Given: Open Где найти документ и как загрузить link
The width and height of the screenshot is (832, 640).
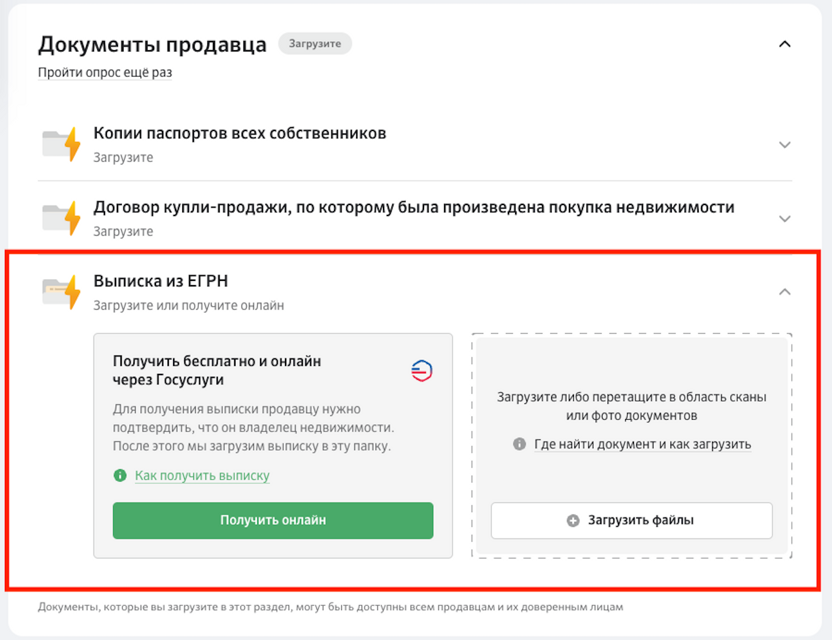Looking at the screenshot, I should pos(643,444).
